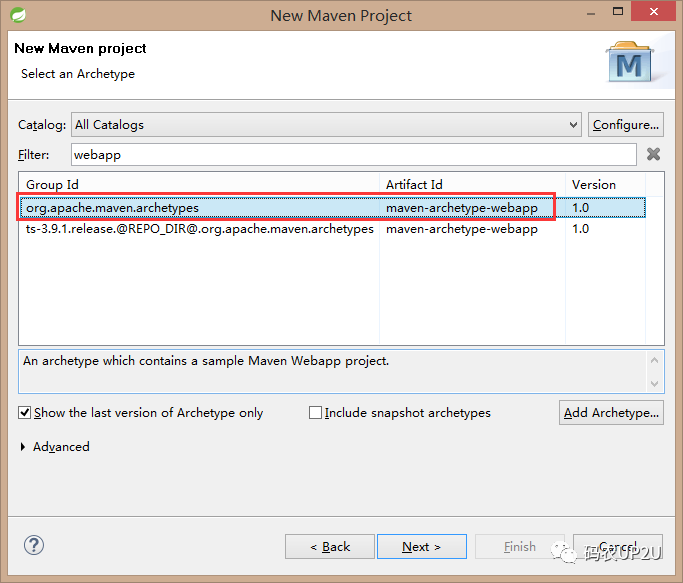Click the disabled Finish button
This screenshot has width=683, height=583.
coord(520,546)
